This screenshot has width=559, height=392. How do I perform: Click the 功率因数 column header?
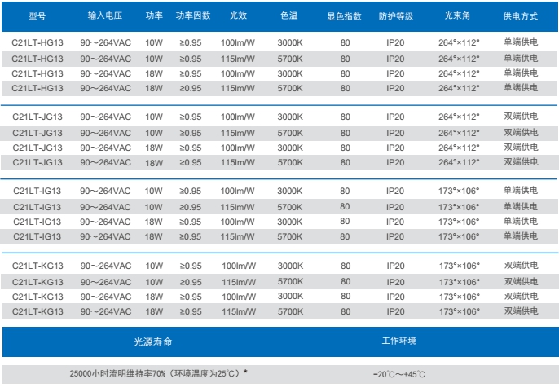tap(193, 15)
